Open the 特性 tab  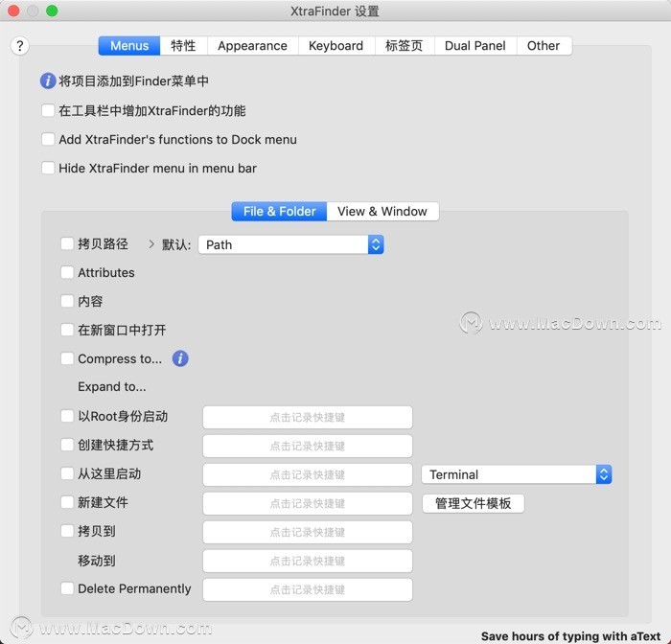pyautogui.click(x=184, y=46)
